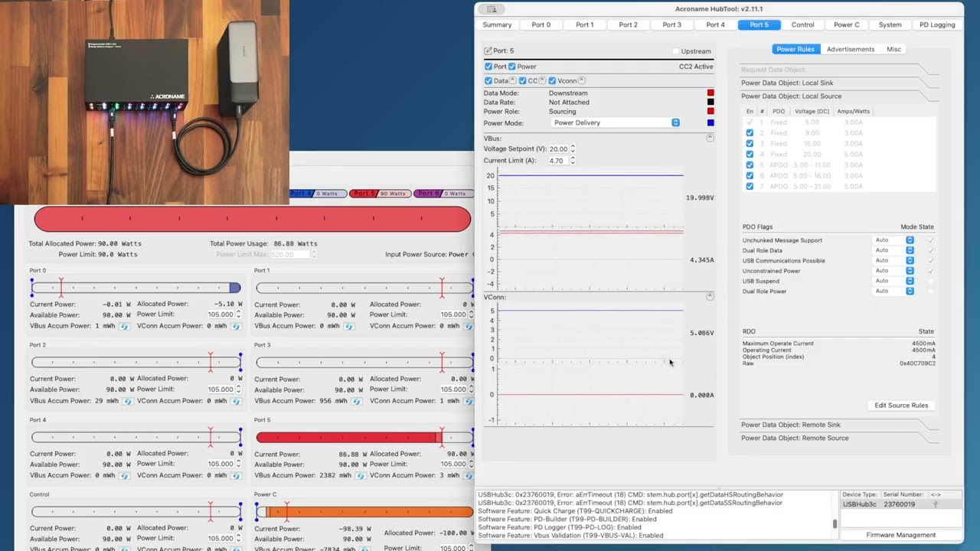Click the Edit Source Rules button
The image size is (980, 551).
point(901,406)
